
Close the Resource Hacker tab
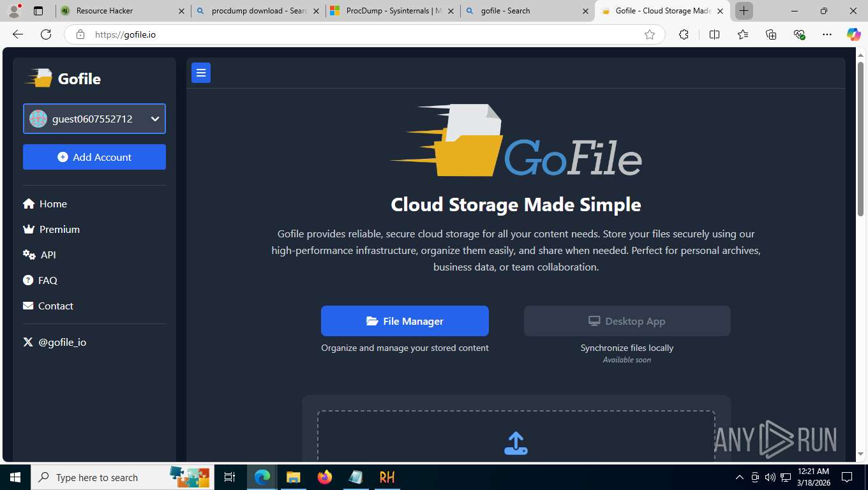(x=181, y=11)
